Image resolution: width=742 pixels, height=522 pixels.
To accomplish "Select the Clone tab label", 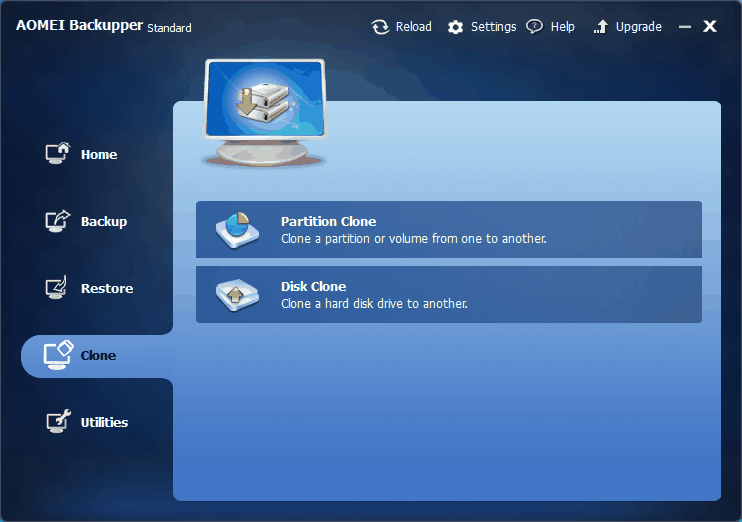I will [x=98, y=355].
